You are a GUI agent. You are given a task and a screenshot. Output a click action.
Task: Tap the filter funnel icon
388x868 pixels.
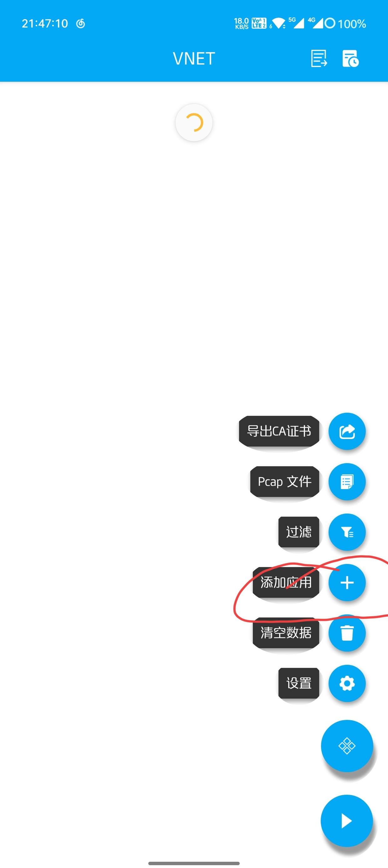click(347, 532)
